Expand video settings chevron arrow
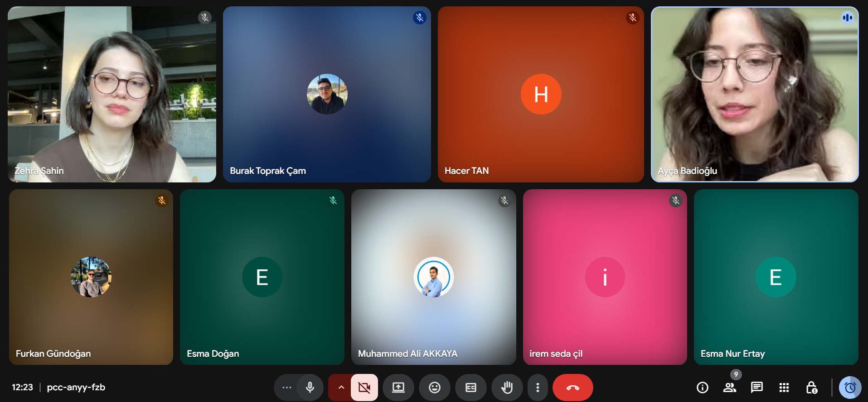 (341, 388)
